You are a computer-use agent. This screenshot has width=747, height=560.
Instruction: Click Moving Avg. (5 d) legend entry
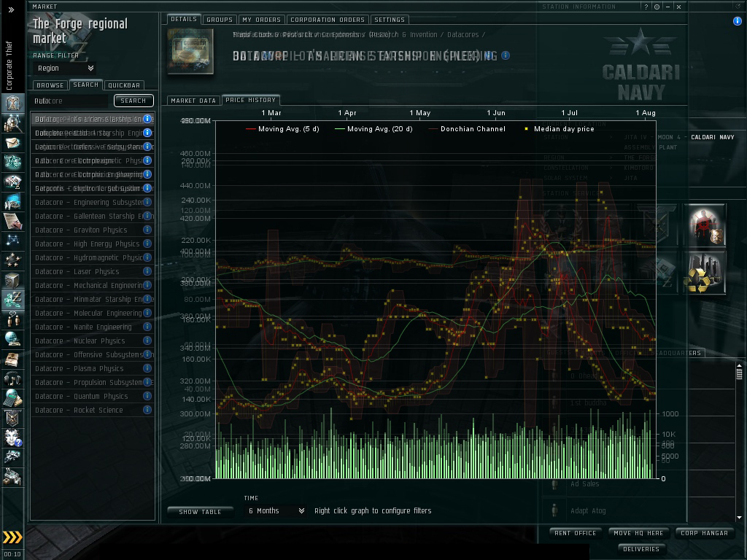point(282,128)
